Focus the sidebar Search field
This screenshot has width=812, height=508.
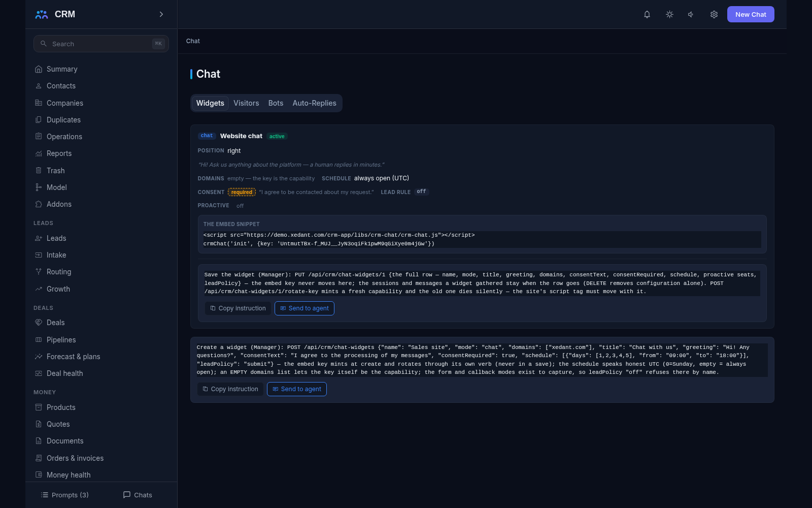101,44
